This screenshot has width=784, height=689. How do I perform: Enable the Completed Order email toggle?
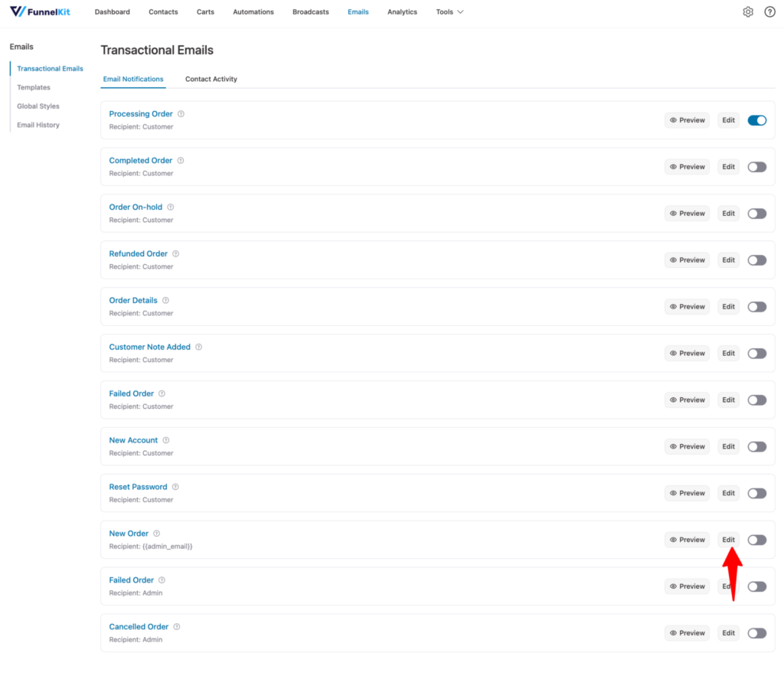[756, 166]
